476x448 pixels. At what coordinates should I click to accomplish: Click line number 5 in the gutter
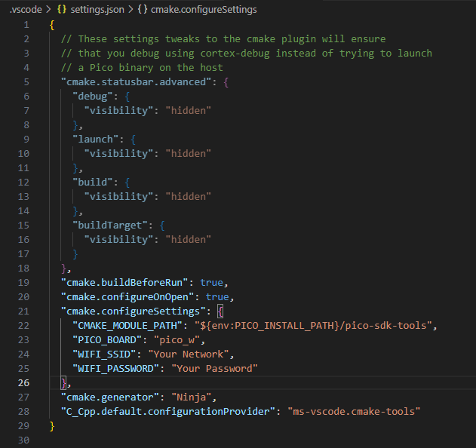[26, 82]
